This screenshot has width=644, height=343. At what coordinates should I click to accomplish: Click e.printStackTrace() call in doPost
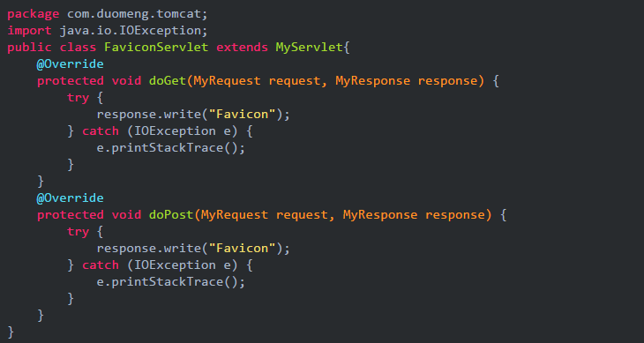171,282
